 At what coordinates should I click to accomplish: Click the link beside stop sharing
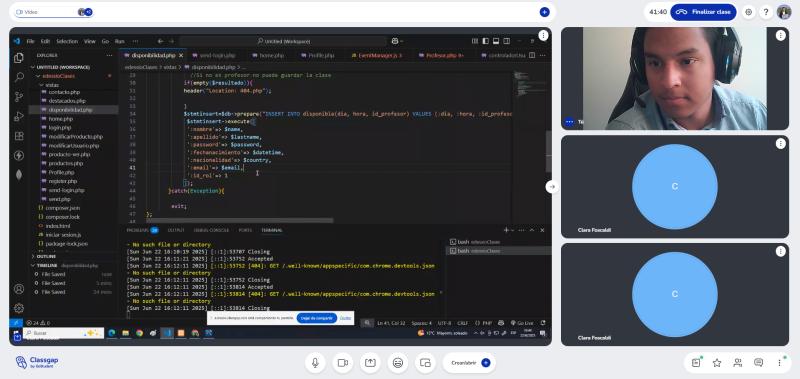tap(345, 318)
